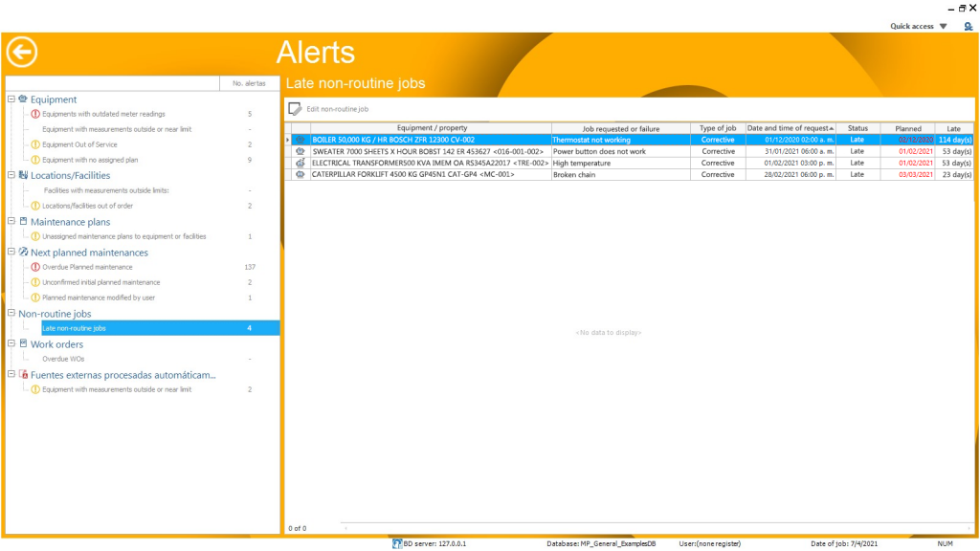980x551 pixels.
Task: Click the No. alertas column header
Action: click(x=249, y=83)
